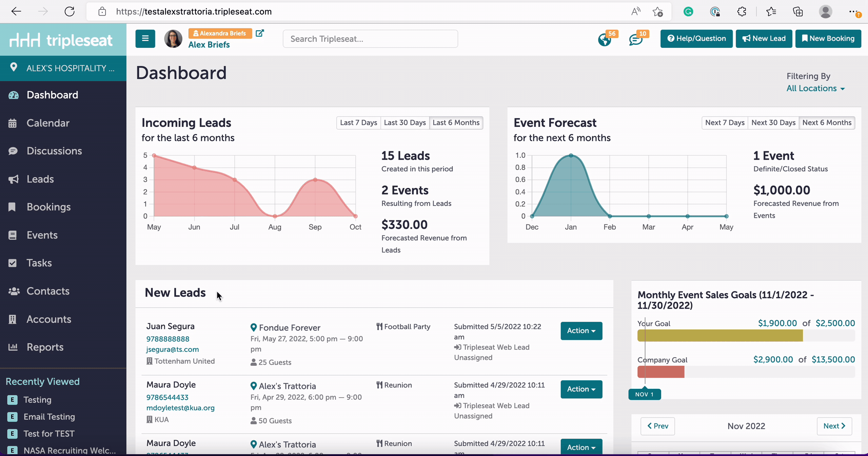Viewport: 868px width, 456px height.
Task: Open the browser collections icon
Action: 798,12
